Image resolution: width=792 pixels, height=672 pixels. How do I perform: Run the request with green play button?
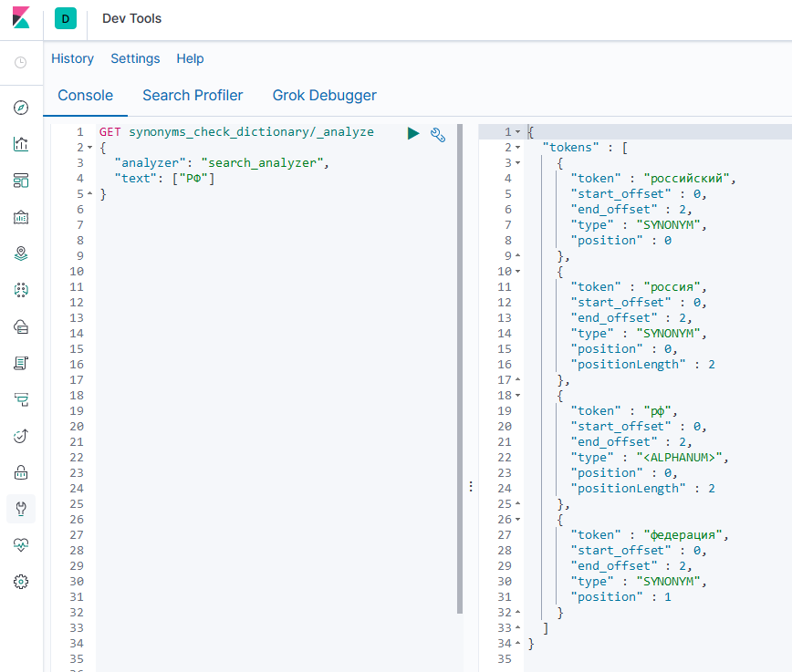(413, 133)
